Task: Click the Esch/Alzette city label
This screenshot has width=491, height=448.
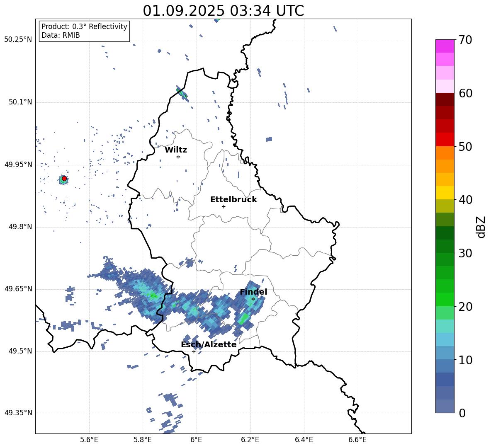Action: 209,344
